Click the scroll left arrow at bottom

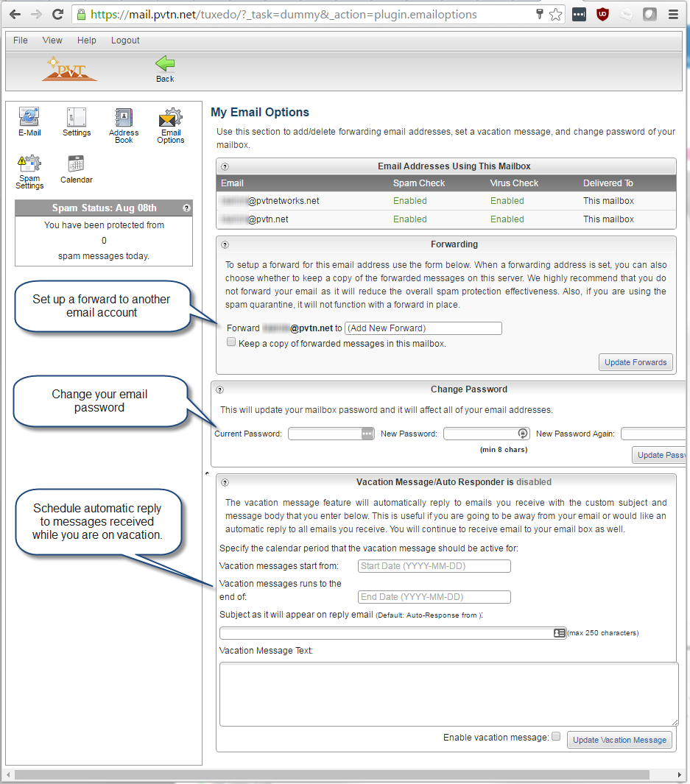8,775
